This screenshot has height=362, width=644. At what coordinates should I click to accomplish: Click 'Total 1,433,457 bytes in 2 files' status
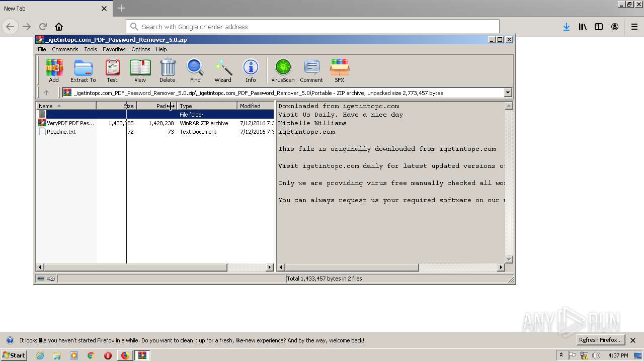coord(324,279)
